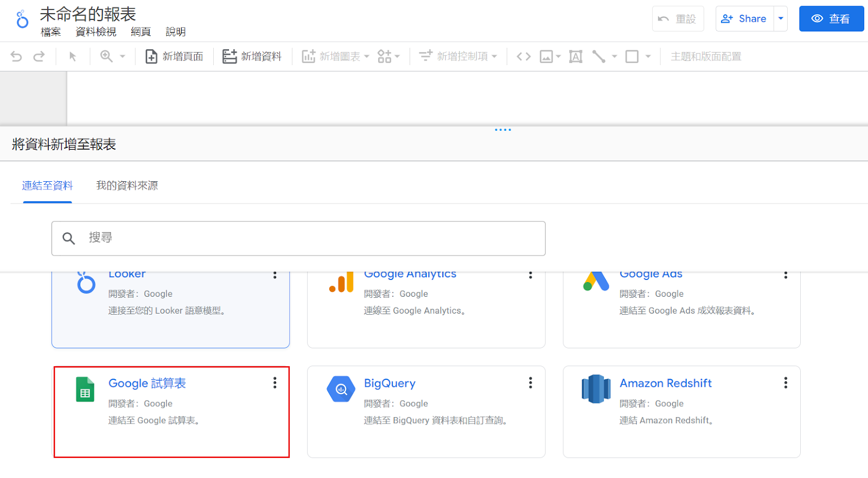This screenshot has height=478, width=868.
Task: Select the Amazon Redshift connector title
Action: click(x=666, y=383)
